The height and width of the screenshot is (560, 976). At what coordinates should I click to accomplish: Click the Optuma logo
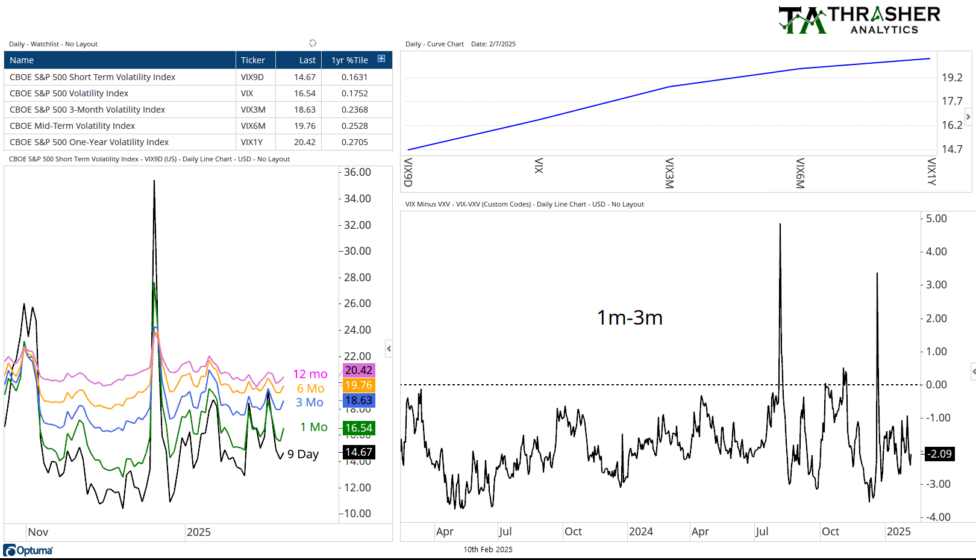tap(28, 550)
